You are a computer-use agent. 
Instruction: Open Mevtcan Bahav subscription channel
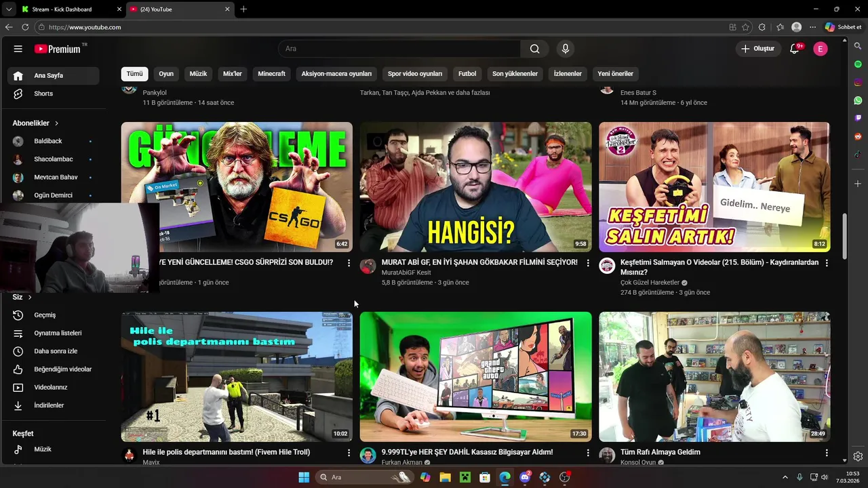click(54, 177)
